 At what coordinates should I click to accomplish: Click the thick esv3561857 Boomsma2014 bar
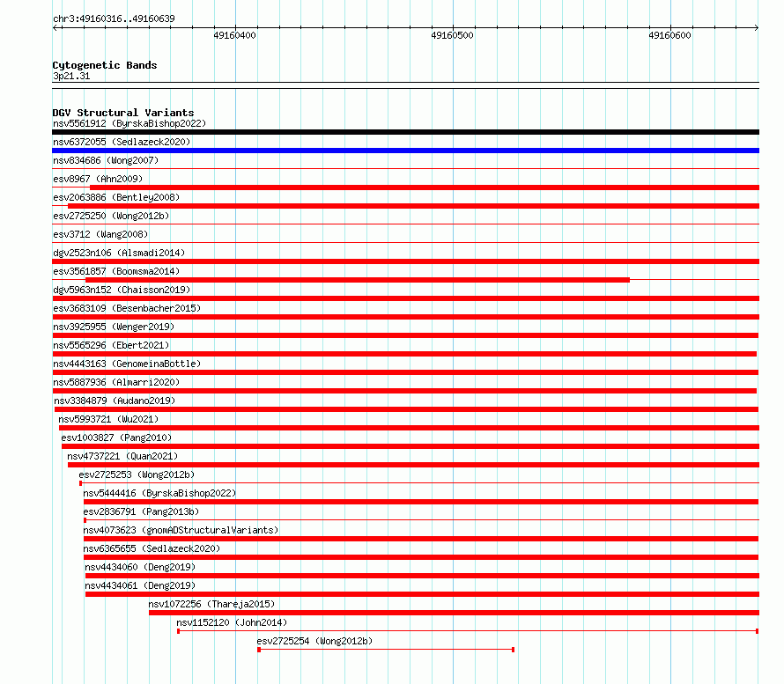point(358,280)
